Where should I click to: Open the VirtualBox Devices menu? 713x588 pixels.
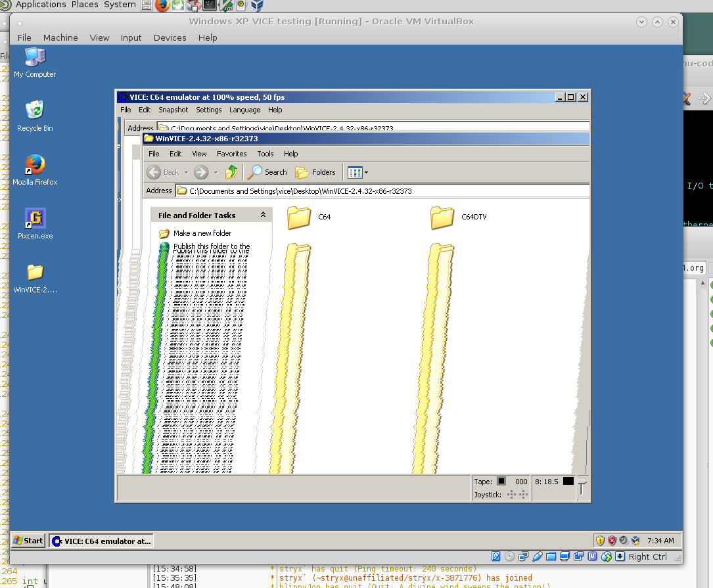coord(170,37)
